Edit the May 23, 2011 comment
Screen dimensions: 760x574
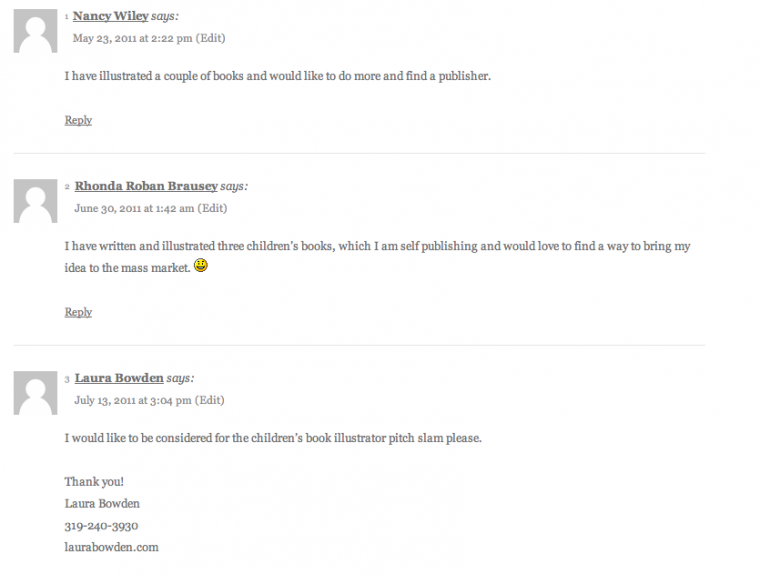click(x=210, y=38)
